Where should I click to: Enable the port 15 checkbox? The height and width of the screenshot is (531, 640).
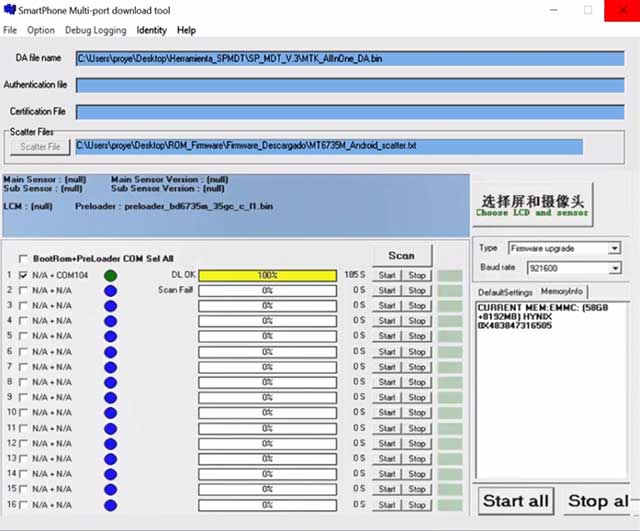(x=23, y=489)
